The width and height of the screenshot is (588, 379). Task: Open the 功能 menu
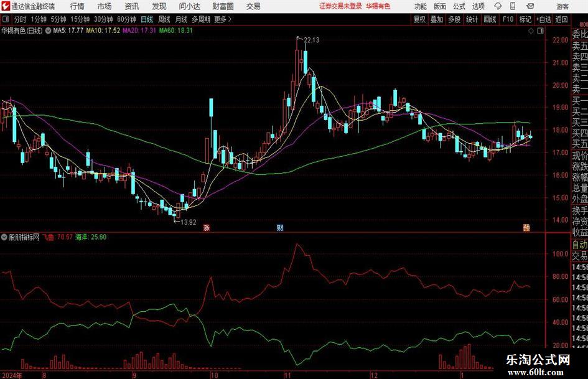pos(421,6)
